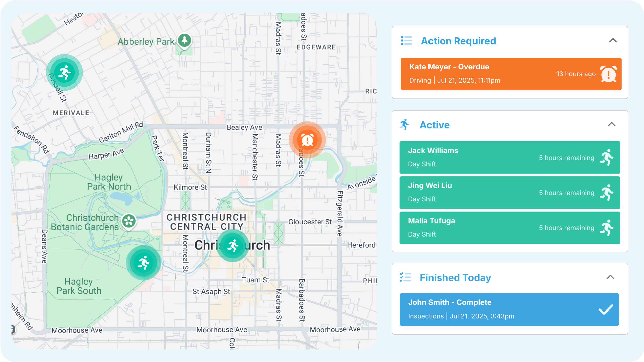This screenshot has height=362, width=644.
Task: Click the orange overdue alarm map marker
Action: pyautogui.click(x=307, y=140)
